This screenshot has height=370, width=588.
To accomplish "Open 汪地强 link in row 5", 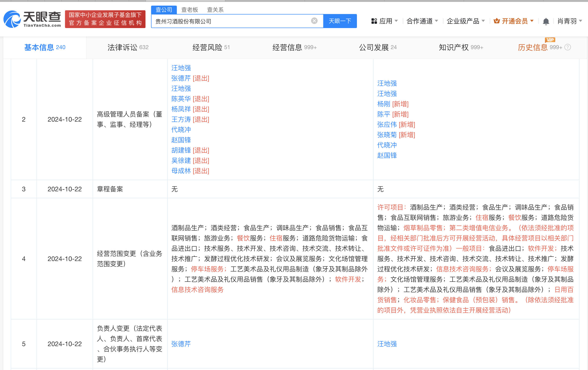I will (x=387, y=344).
